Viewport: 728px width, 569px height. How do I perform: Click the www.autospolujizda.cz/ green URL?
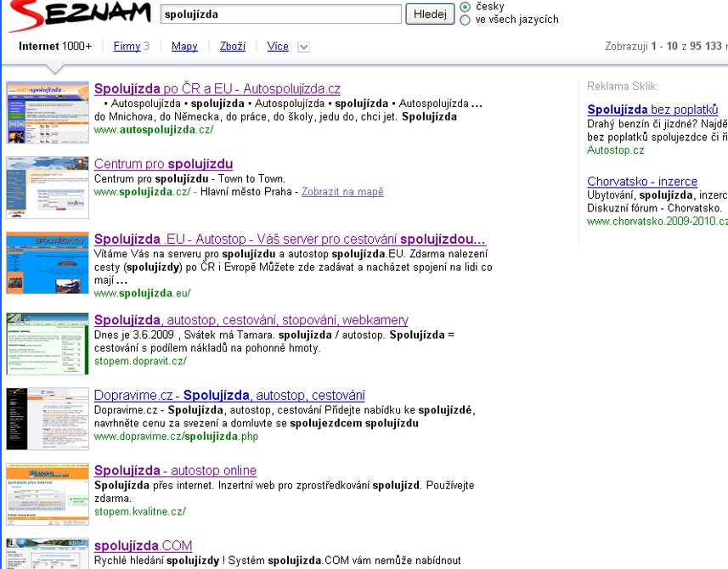[154, 129]
